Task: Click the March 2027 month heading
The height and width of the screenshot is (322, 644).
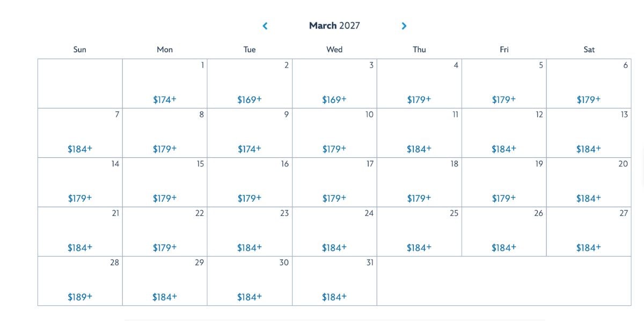Action: tap(334, 26)
